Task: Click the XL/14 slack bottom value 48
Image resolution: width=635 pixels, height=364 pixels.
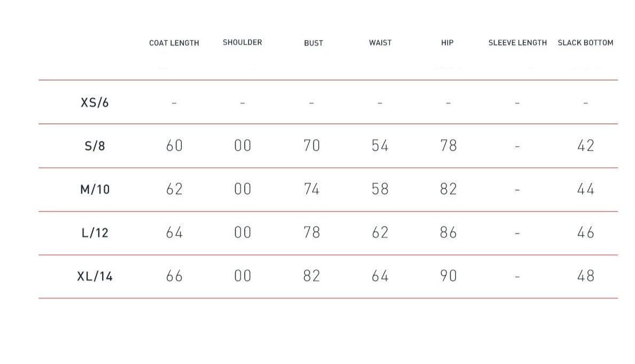Action: (586, 276)
